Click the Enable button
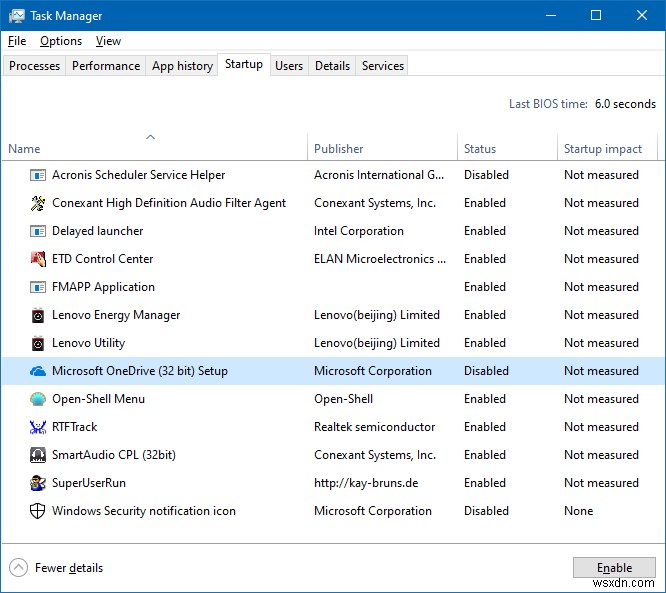The height and width of the screenshot is (593, 666). [x=614, y=568]
